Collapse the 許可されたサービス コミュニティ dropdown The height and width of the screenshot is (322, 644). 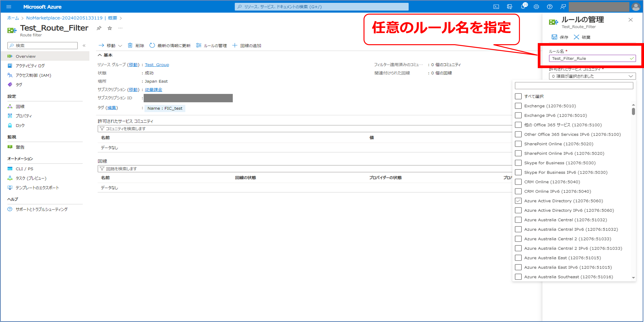click(x=631, y=76)
